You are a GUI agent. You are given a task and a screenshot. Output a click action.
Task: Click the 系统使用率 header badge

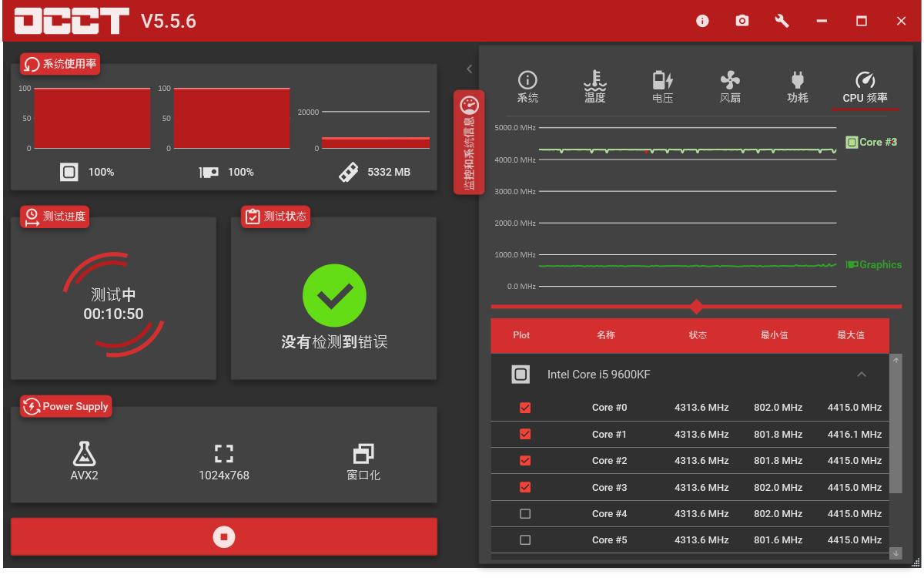point(60,64)
